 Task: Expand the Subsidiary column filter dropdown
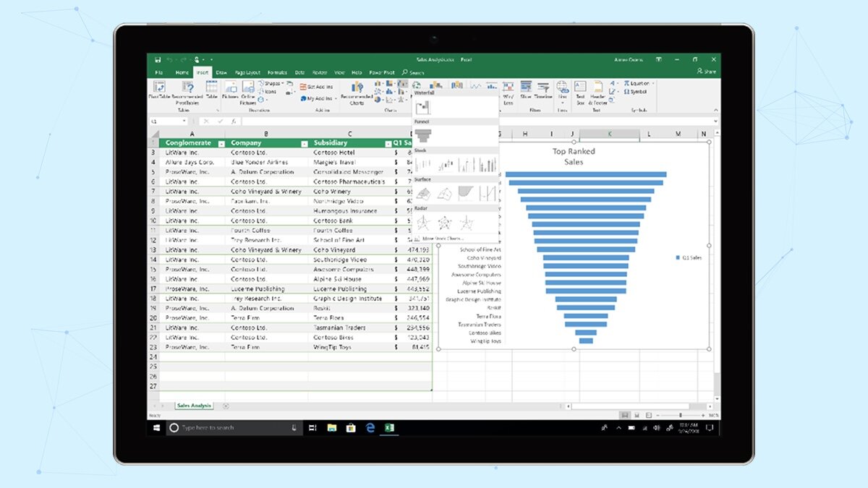[388, 143]
